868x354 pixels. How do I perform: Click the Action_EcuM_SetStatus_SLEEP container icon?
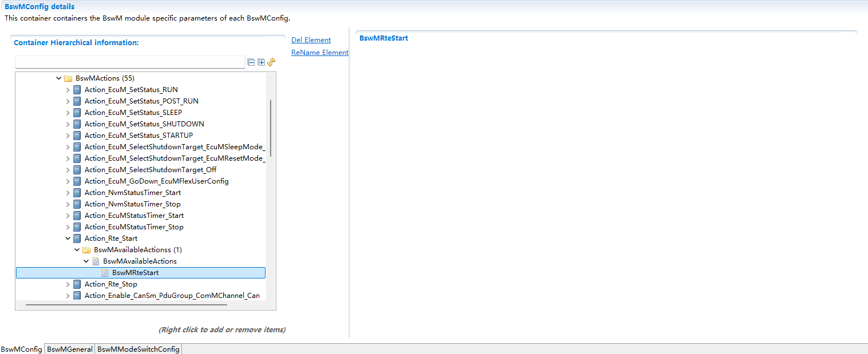[77, 113]
